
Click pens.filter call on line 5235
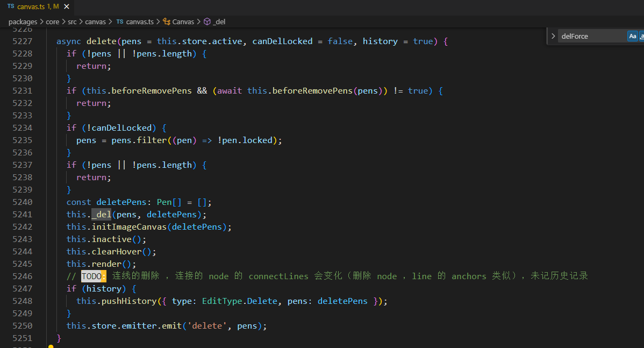point(139,140)
